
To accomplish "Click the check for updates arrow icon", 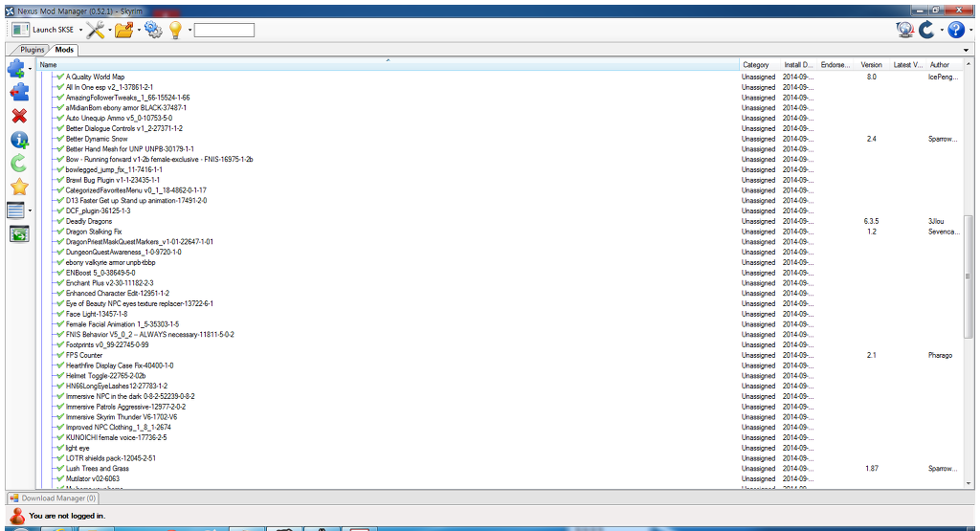I will pyautogui.click(x=926, y=30).
